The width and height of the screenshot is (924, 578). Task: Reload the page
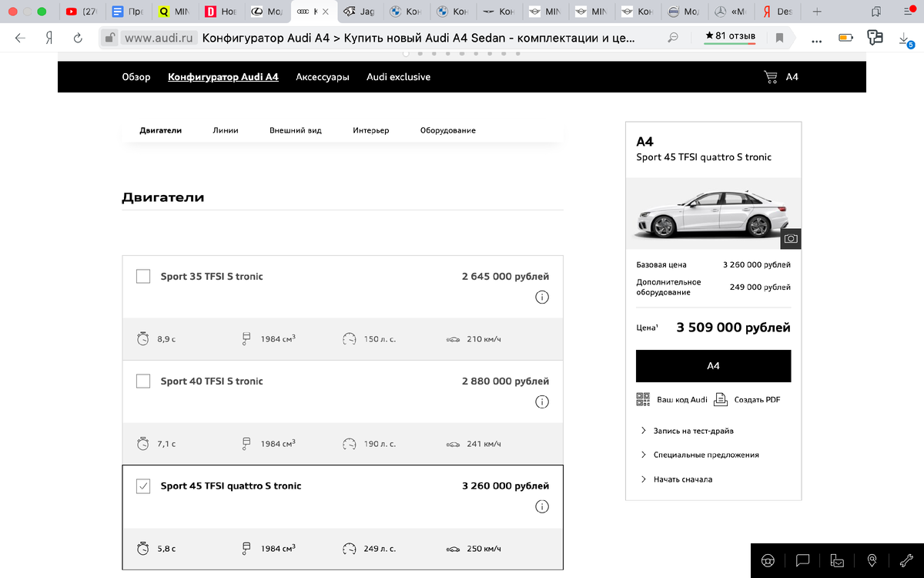78,38
